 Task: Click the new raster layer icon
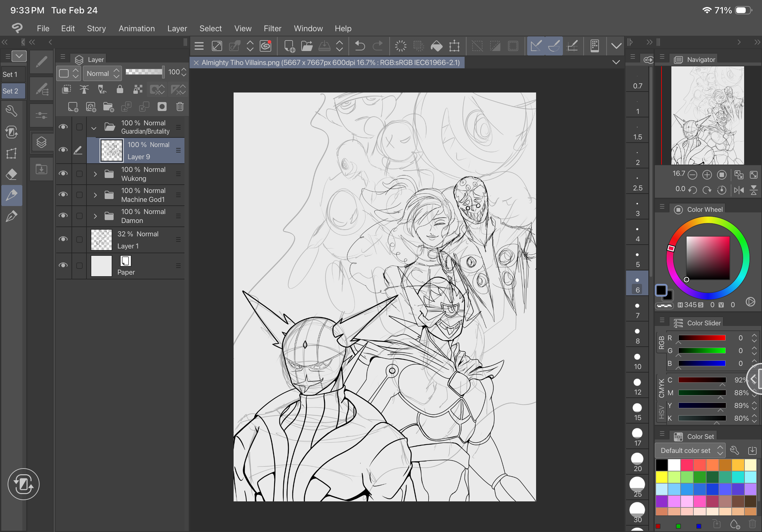coord(73,107)
